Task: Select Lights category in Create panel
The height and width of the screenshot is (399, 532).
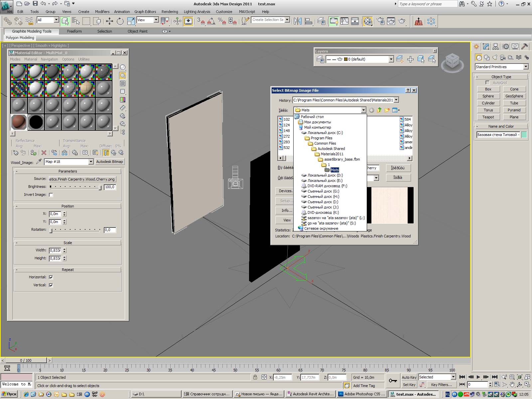Action: point(495,58)
